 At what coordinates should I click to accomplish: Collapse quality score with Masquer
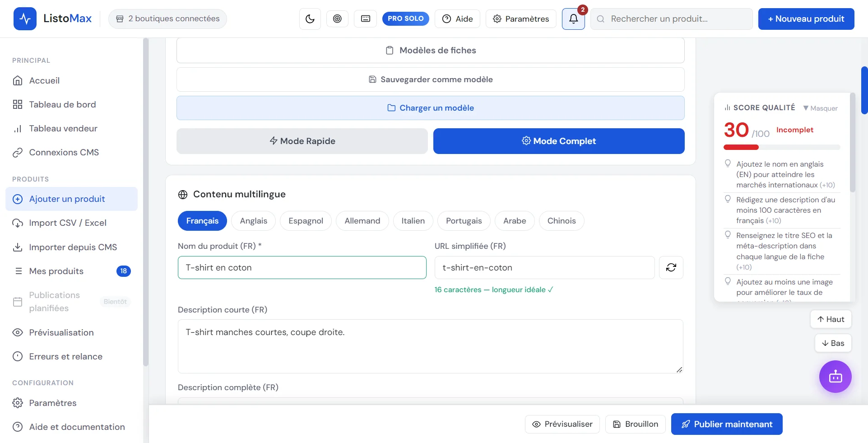click(x=820, y=108)
